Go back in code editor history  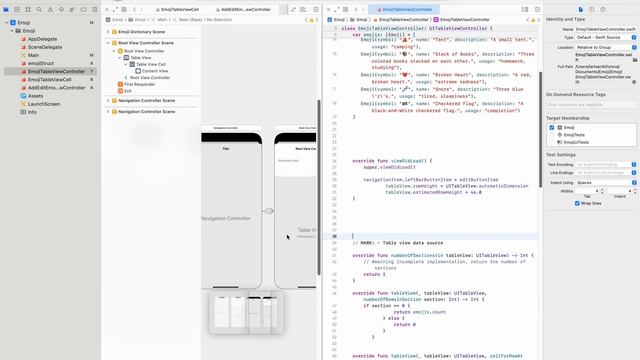click(356, 9)
